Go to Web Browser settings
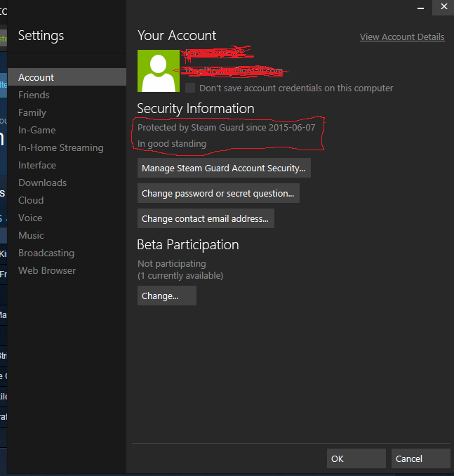Image resolution: width=454 pixels, height=476 pixels. [x=47, y=270]
